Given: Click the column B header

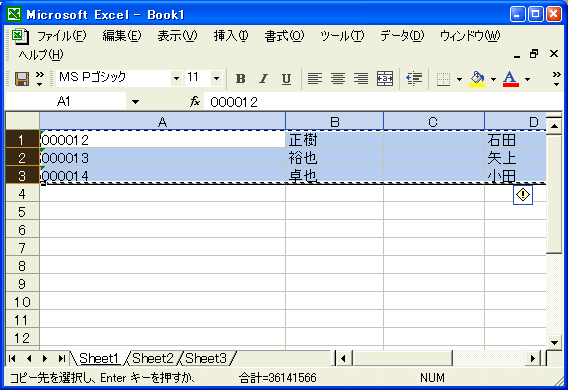Looking at the screenshot, I should click(334, 122).
